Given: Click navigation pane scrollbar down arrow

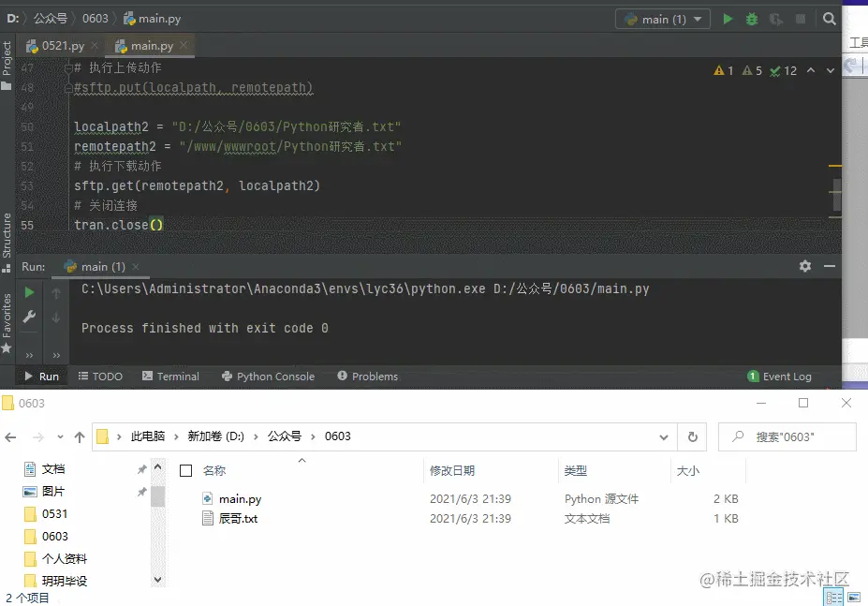Looking at the screenshot, I should click(157, 580).
